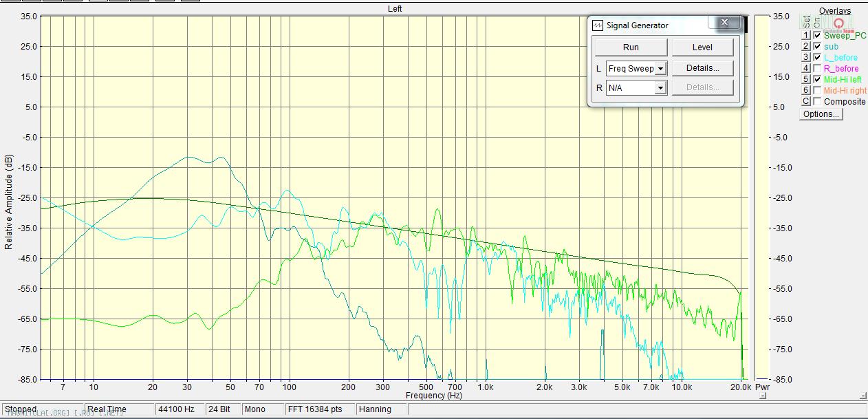Turn on the Composite overlay checkbox
Screen dimensions: 868x419
[x=817, y=102]
